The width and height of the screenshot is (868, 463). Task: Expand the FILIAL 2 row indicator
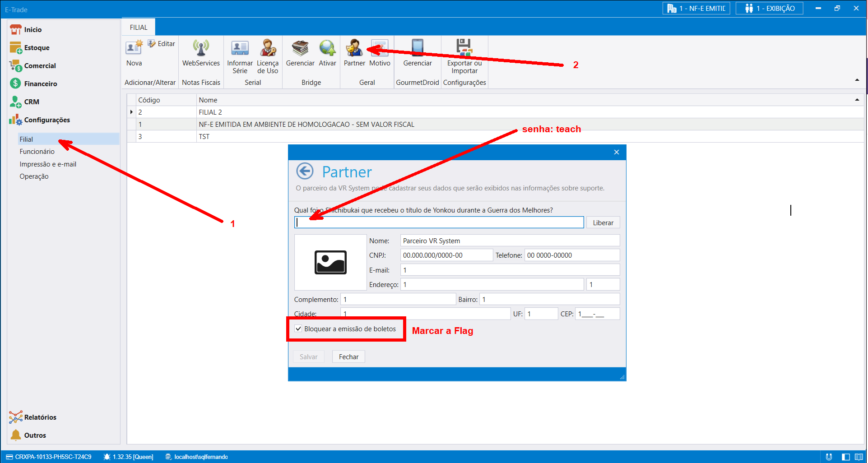131,112
